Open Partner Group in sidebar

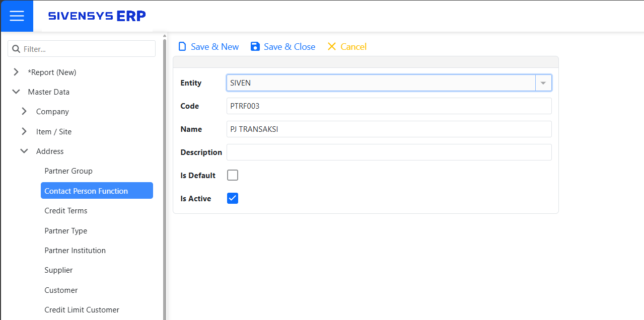click(68, 171)
